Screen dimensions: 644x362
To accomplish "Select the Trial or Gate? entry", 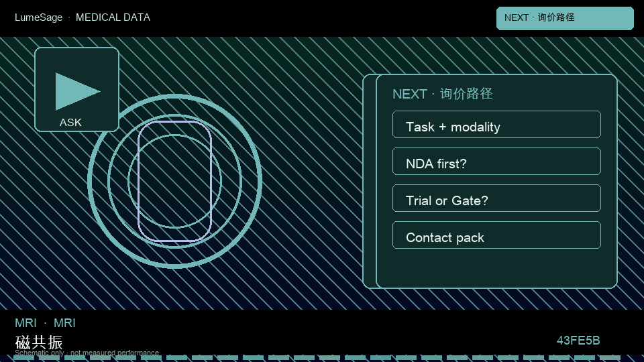I will tap(496, 198).
